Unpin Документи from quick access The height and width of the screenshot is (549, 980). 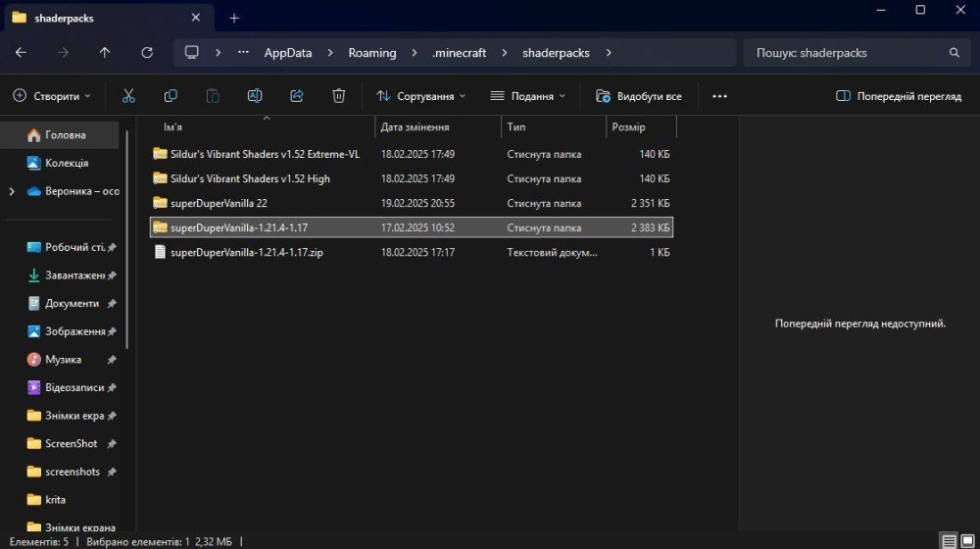[x=112, y=303]
